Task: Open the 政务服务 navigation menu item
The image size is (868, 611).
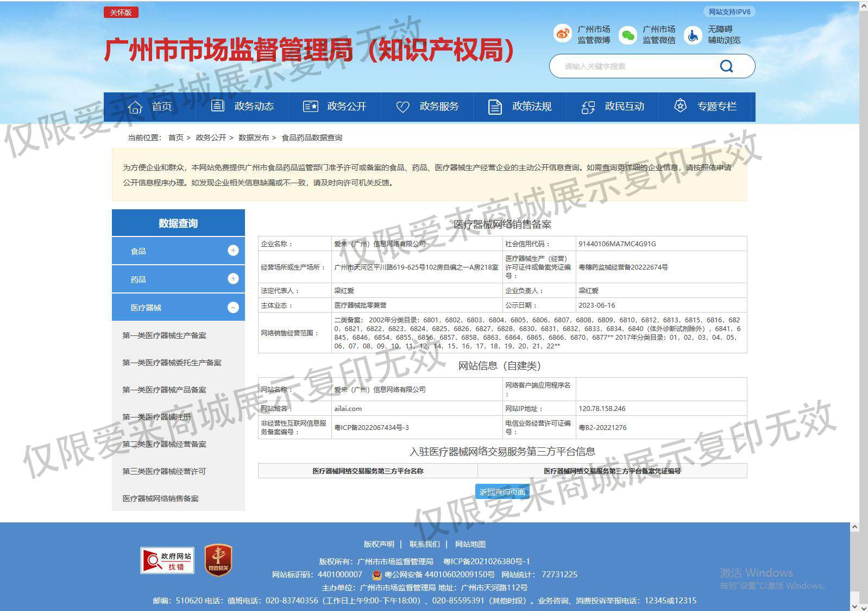Action: tap(427, 107)
